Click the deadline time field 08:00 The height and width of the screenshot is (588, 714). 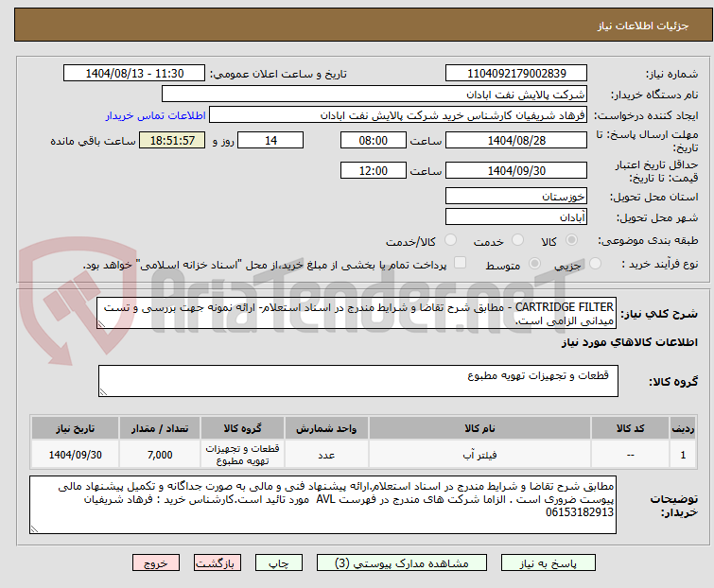[x=373, y=140]
